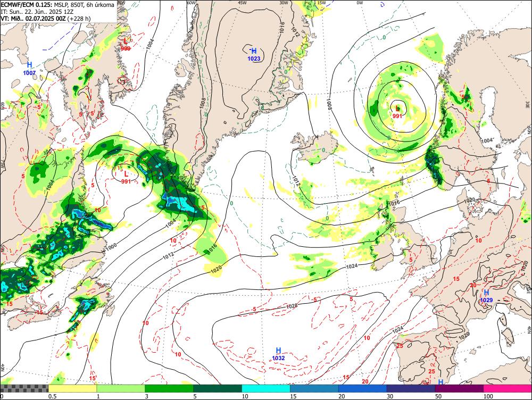
Task: Click the 1008 isobar label on west Greenland
Action: (203, 103)
